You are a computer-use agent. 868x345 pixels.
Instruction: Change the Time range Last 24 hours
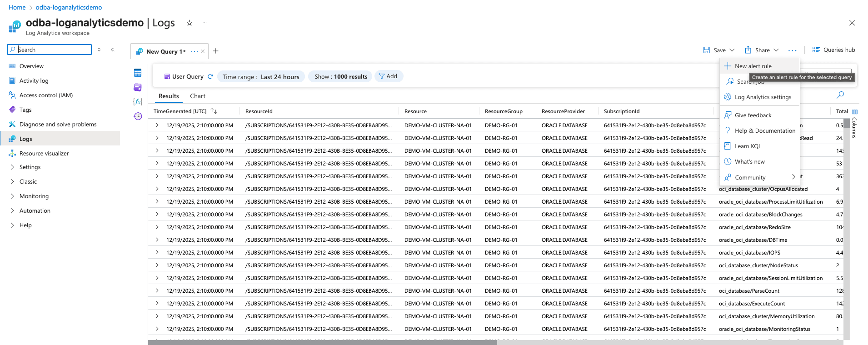click(261, 77)
